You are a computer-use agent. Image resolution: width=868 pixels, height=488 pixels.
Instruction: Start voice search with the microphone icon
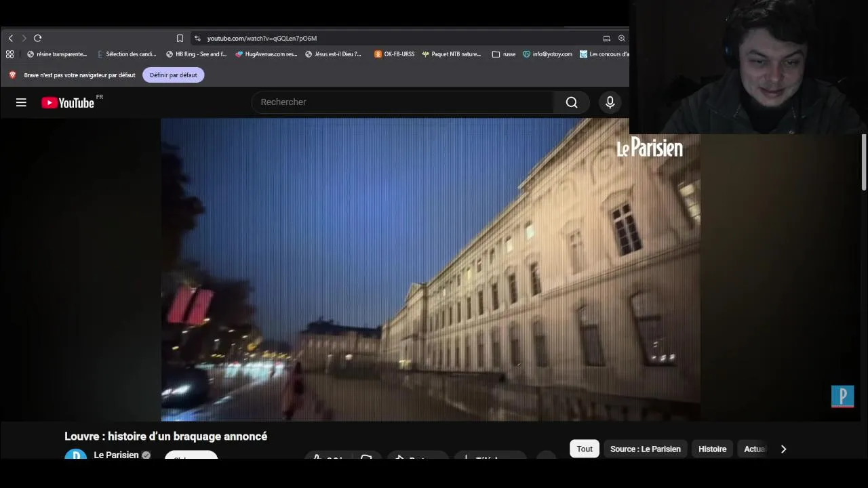(610, 102)
